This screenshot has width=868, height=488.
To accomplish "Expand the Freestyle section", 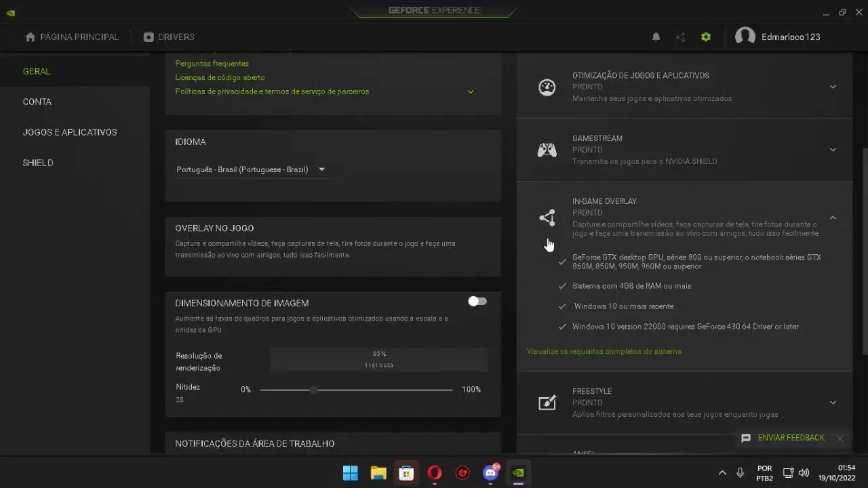I will [x=833, y=403].
